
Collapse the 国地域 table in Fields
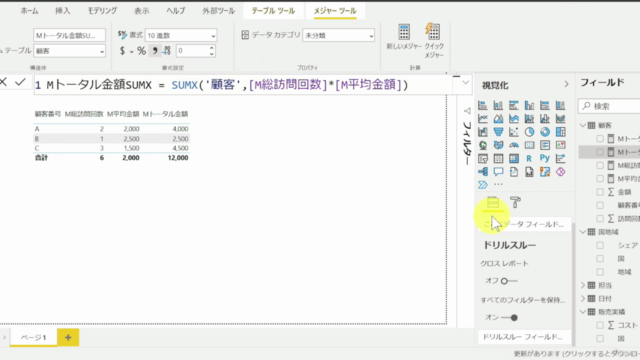pyautogui.click(x=583, y=232)
